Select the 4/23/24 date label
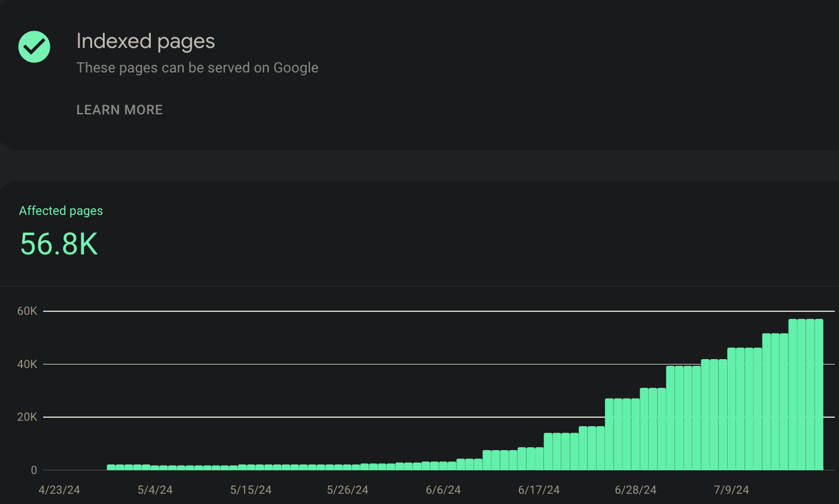This screenshot has width=839, height=504. 59,490
